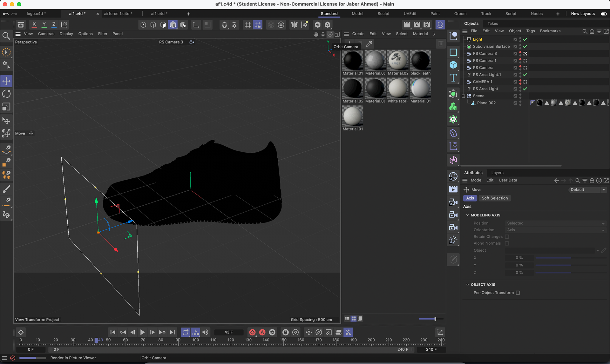610x364 pixels.
Task: Open the Cameras viewport menu
Action: click(x=46, y=34)
